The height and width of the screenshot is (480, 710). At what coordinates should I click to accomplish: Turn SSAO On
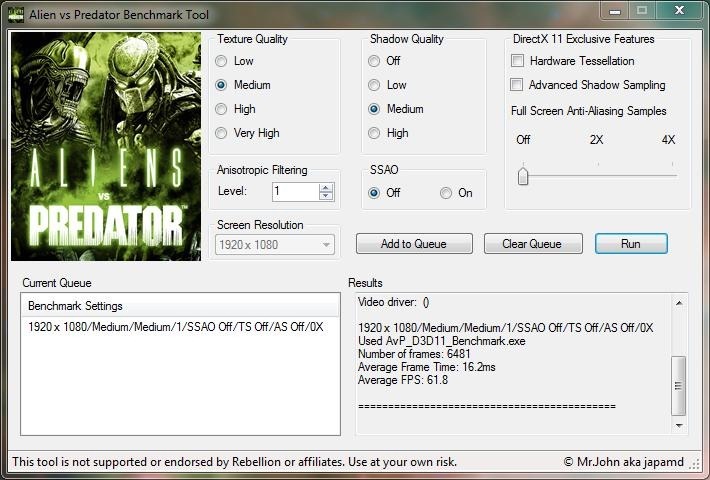click(x=447, y=193)
